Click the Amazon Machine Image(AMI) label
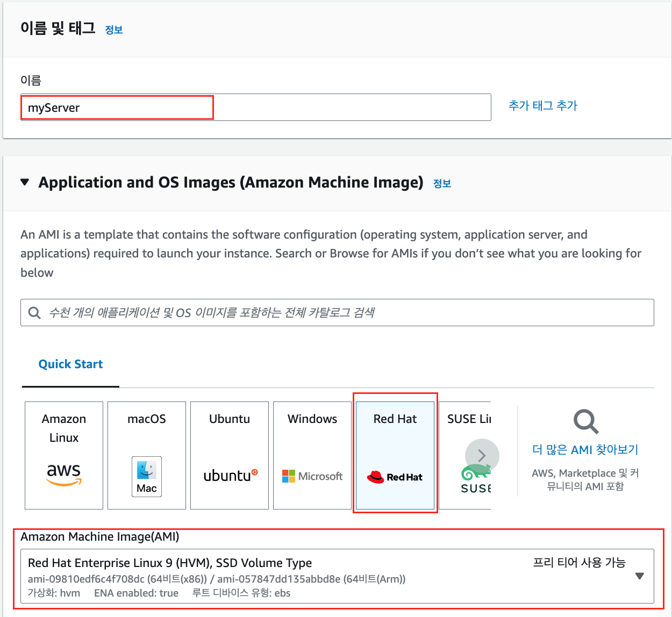 (100, 537)
